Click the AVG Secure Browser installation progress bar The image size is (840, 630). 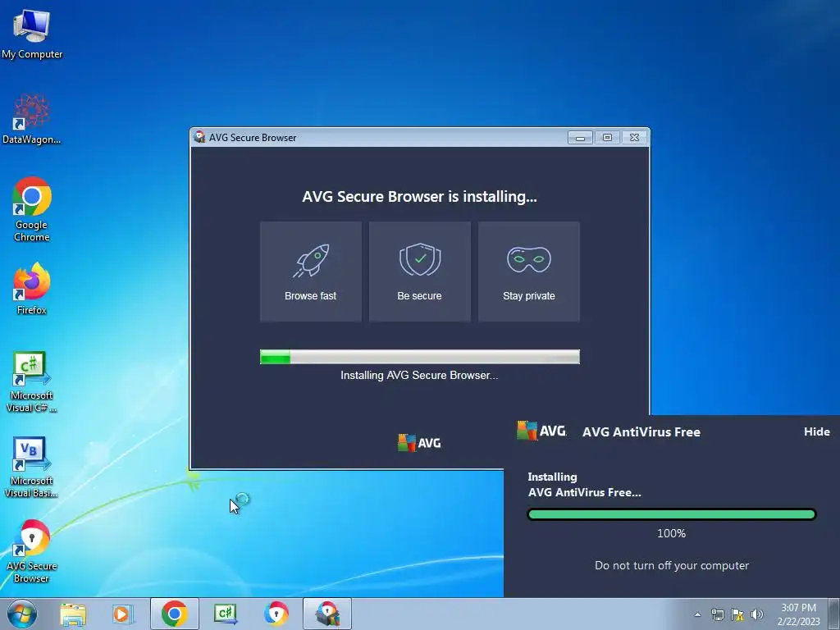(420, 357)
